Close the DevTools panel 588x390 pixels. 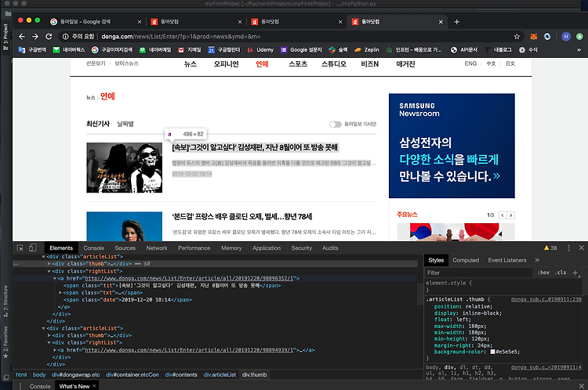pyautogui.click(x=581, y=248)
